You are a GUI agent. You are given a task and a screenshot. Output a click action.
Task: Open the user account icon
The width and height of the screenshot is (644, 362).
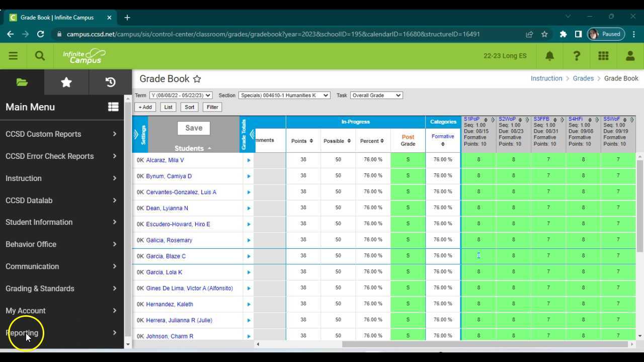[x=630, y=56]
